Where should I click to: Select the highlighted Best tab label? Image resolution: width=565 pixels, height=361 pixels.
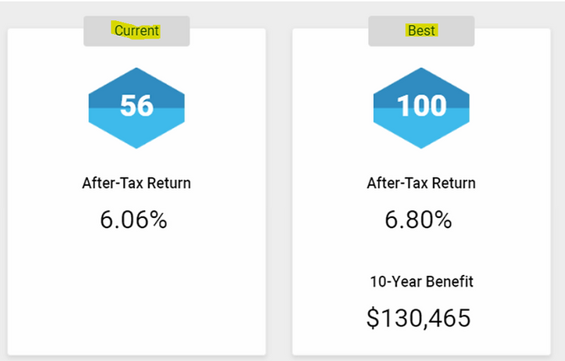click(x=421, y=31)
